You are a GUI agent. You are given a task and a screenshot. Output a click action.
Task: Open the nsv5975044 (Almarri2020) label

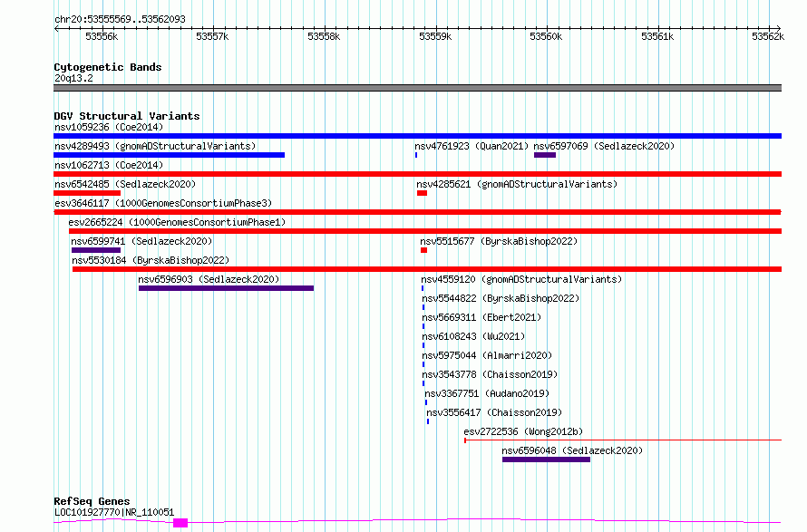[486, 355]
